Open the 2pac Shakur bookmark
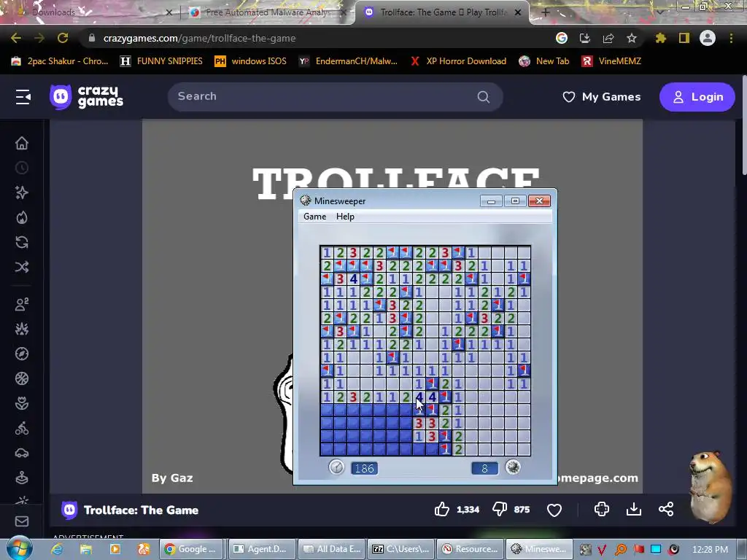 click(60, 61)
